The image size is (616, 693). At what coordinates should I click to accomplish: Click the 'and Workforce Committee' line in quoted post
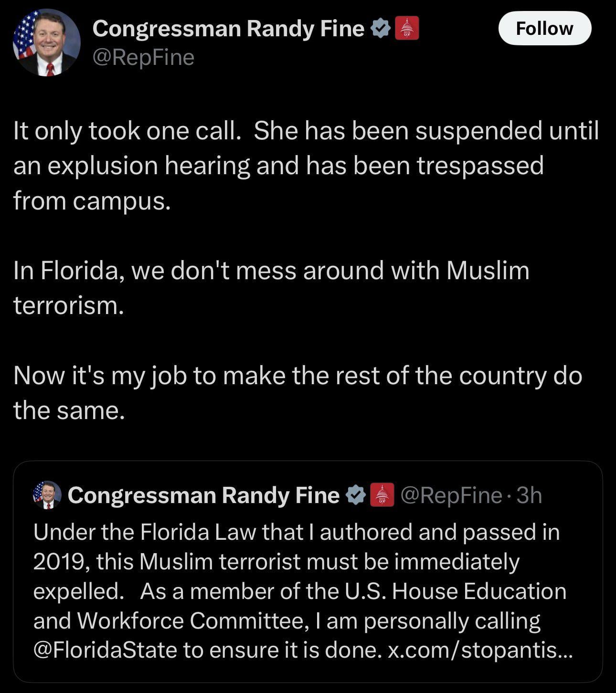[287, 621]
